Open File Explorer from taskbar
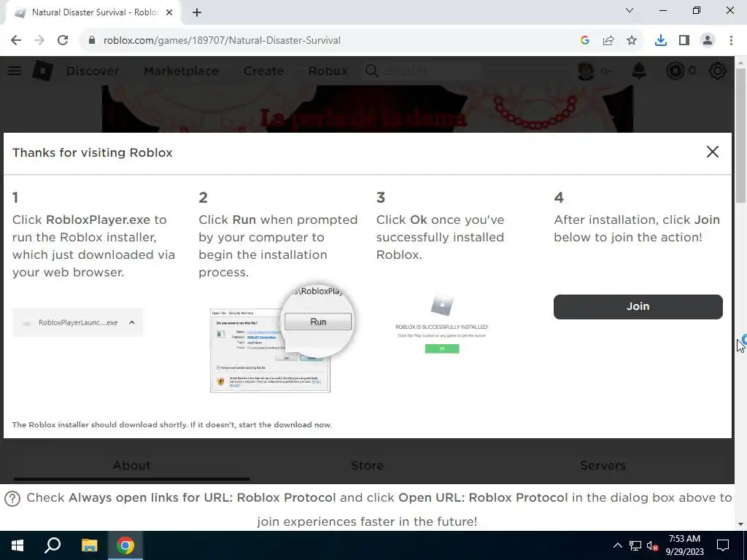 click(x=89, y=545)
